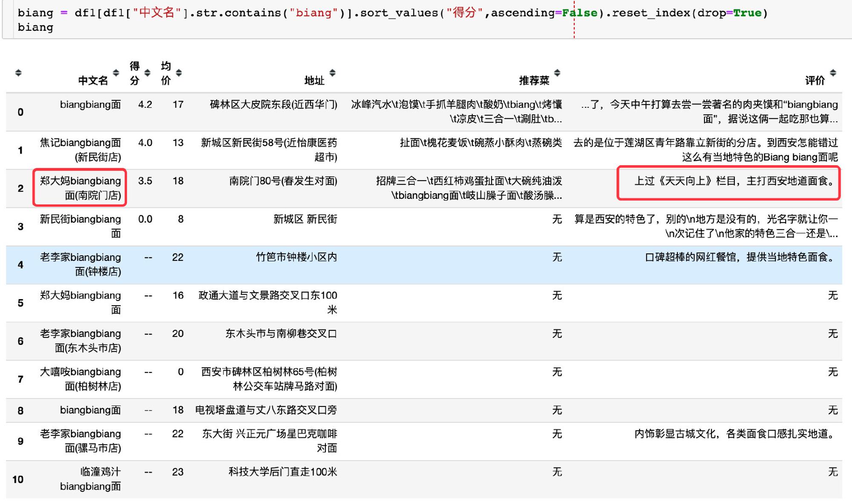Image resolution: width=852 pixels, height=504 pixels.
Task: Click row index 10
Action: click(18, 479)
